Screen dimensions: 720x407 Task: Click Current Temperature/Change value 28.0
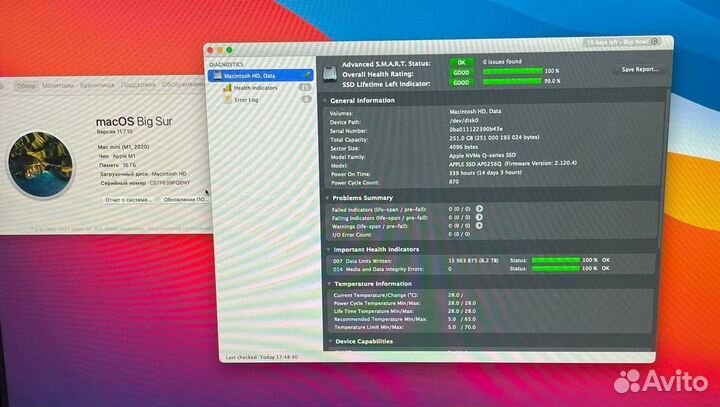[455, 295]
